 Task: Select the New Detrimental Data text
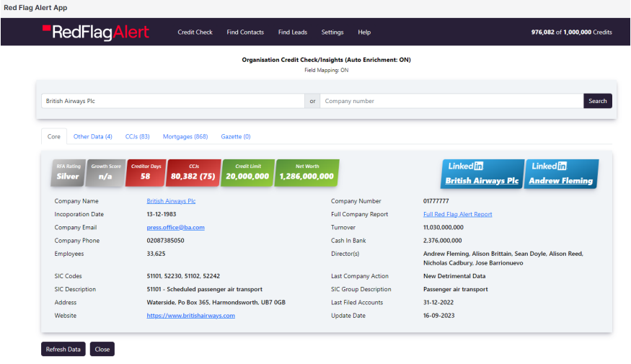point(454,276)
